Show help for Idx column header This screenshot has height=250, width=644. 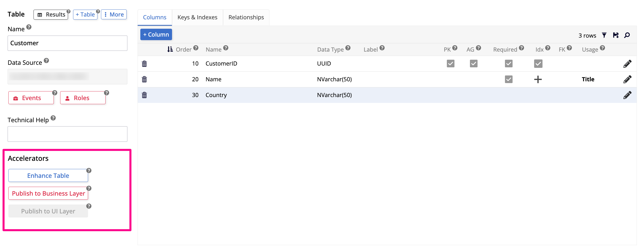point(548,48)
